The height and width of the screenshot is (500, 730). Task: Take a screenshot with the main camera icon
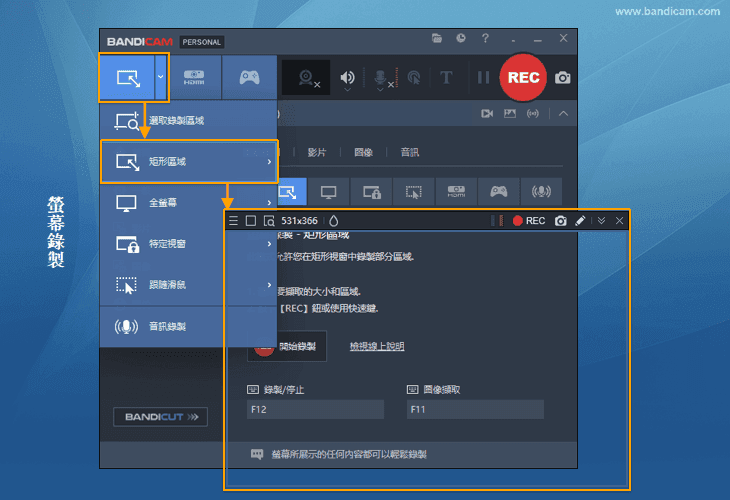tap(562, 78)
